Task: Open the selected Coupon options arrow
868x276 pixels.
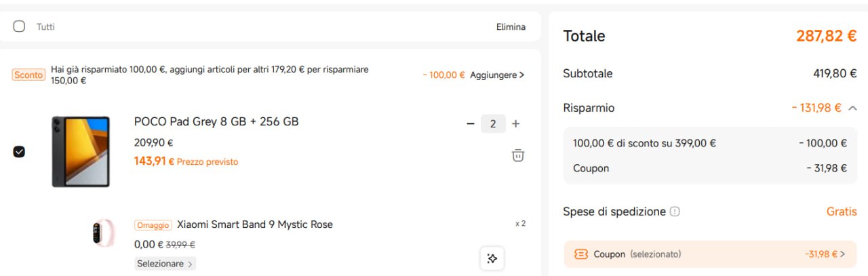Action: pos(843,254)
